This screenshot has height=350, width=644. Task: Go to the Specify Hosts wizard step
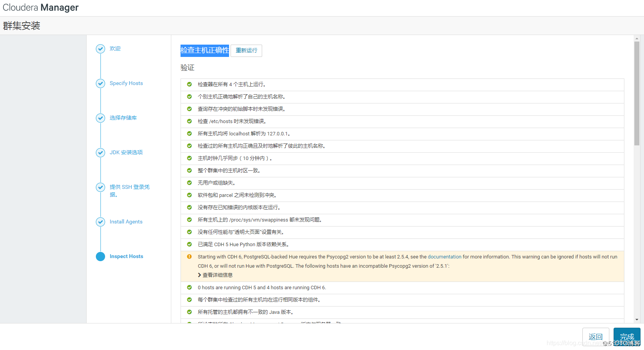click(126, 83)
